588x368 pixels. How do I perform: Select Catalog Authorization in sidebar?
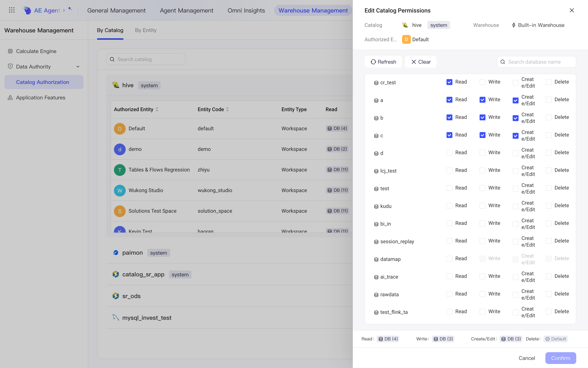pyautogui.click(x=44, y=82)
